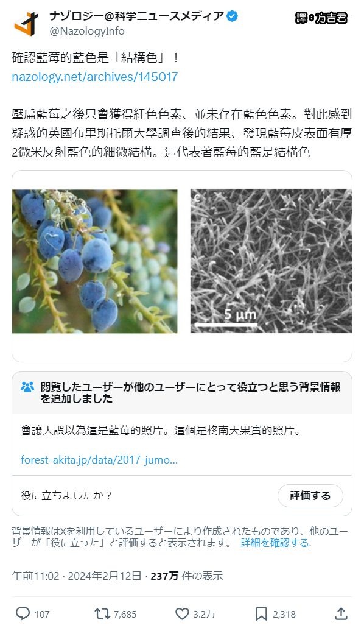This screenshot has height=631, width=364.
Task: Open the 詳細を確認する details link
Action: pos(276,543)
